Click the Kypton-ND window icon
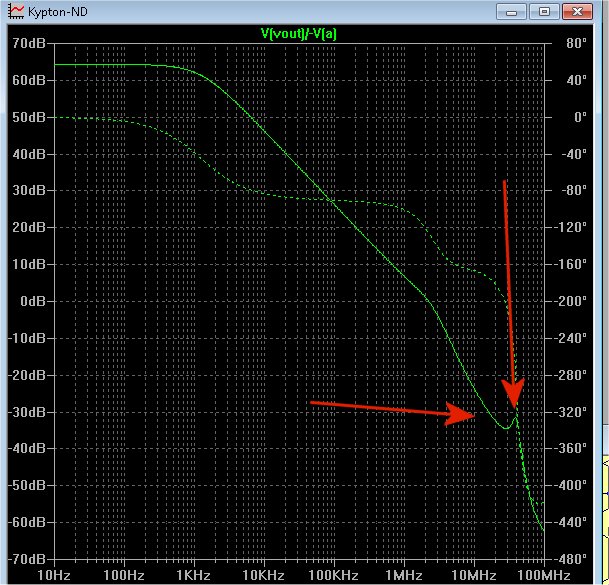Viewport: 609px width, 585px height. pyautogui.click(x=16, y=12)
